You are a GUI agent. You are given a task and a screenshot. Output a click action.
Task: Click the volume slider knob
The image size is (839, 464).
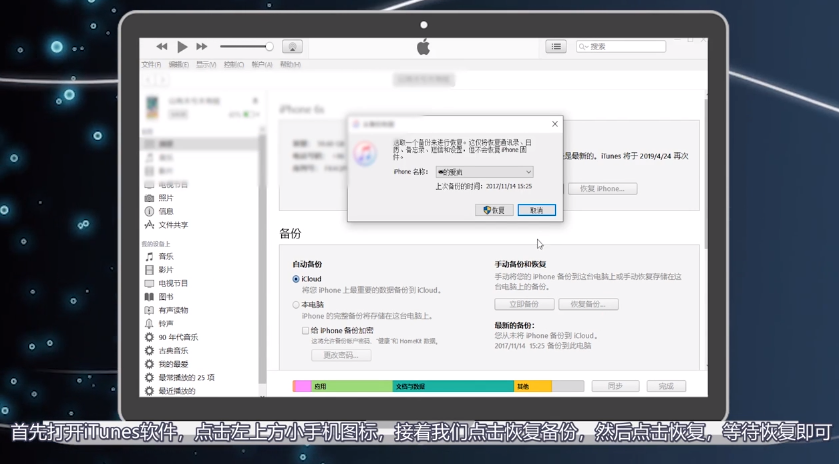click(270, 47)
